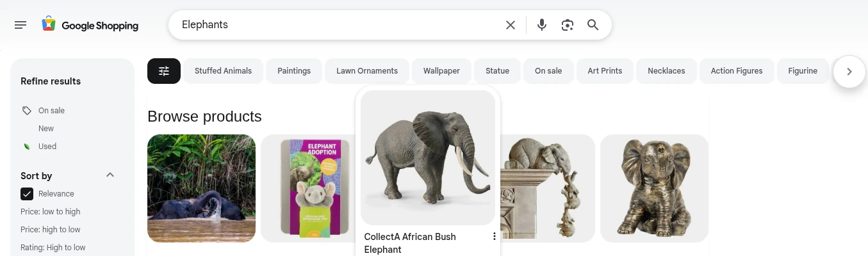The image size is (868, 256).
Task: Select Price: low to high sorting
Action: coord(51,212)
